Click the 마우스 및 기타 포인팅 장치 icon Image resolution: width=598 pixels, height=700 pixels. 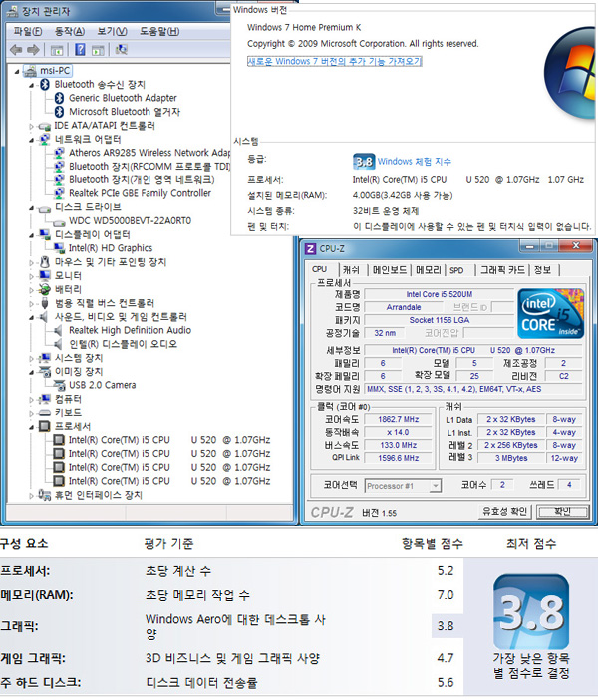click(45, 262)
